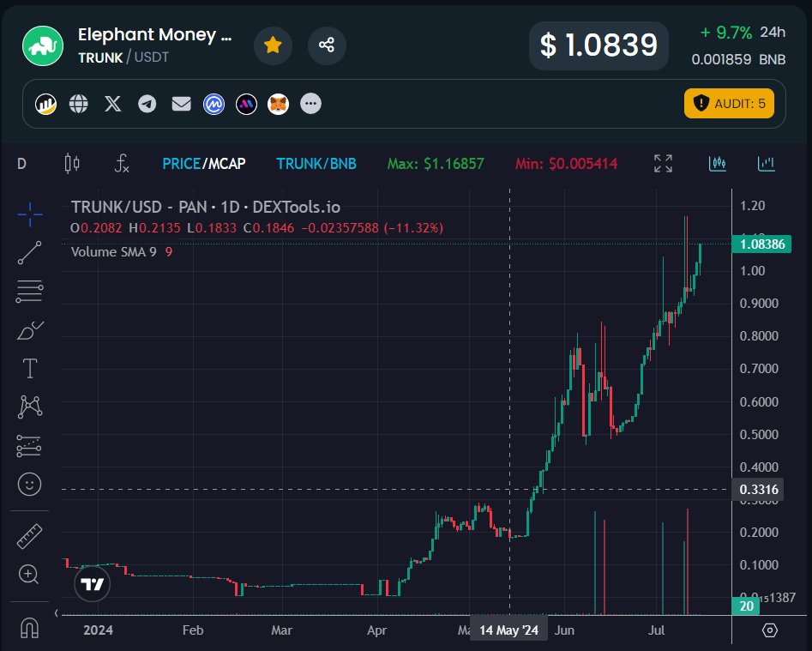Open the purple M-logo link icon
This screenshot has width=812, height=651.
(246, 104)
